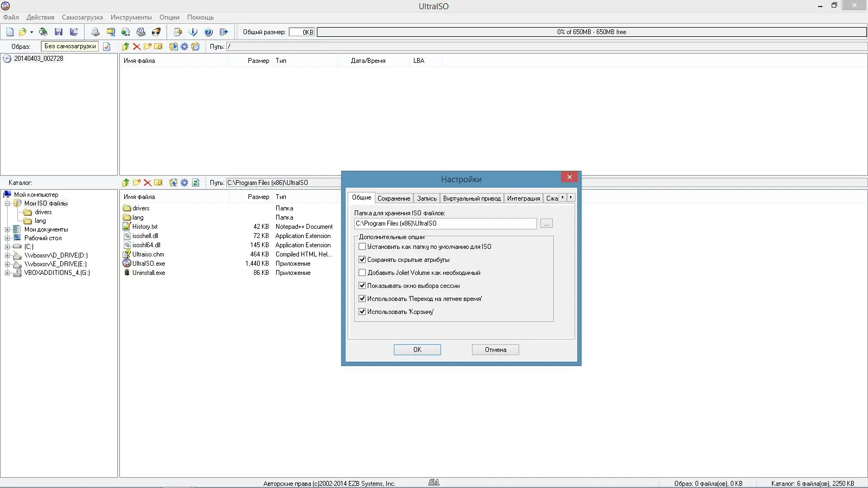Click the image Properties toolbar icon

(178, 32)
